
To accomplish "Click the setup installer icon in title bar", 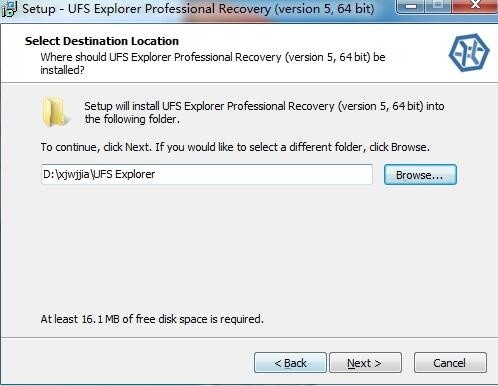I will (x=9, y=9).
